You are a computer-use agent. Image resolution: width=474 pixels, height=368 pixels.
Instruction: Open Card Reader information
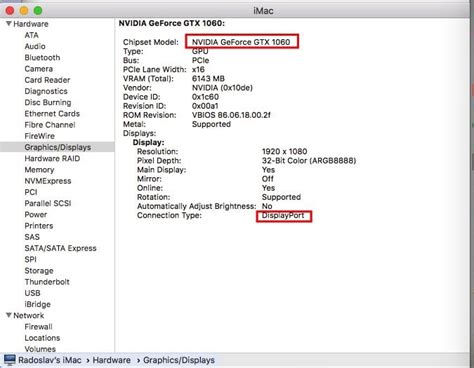click(x=47, y=80)
